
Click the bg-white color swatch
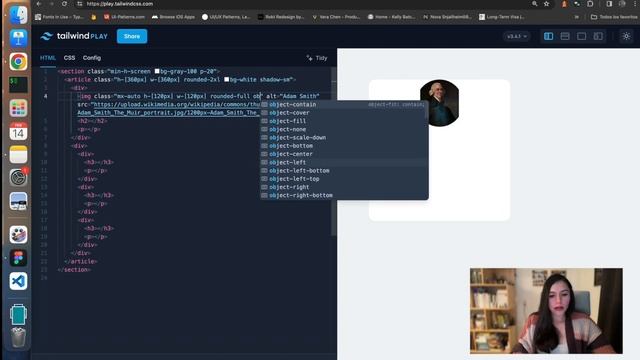click(227, 79)
